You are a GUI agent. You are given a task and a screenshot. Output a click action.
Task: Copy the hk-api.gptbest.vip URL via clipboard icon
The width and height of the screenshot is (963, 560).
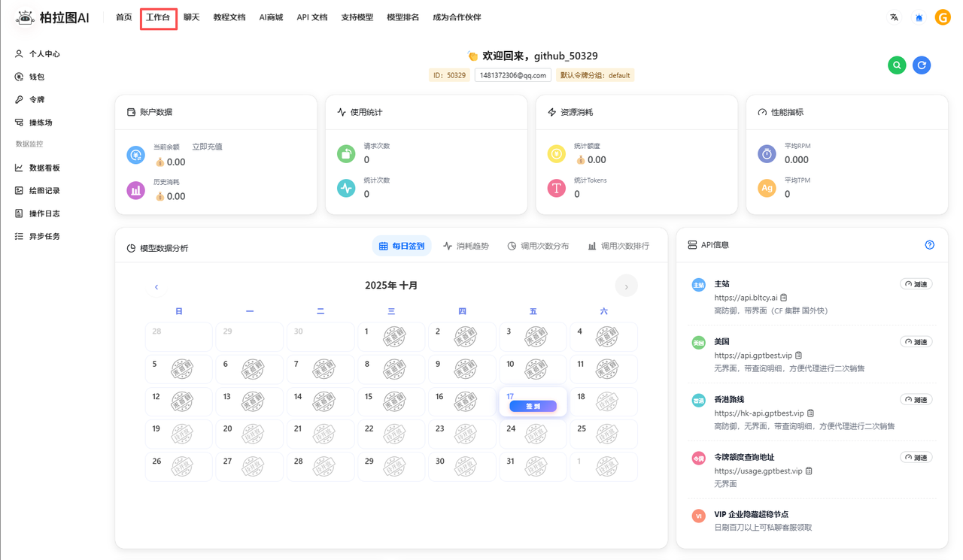point(810,413)
